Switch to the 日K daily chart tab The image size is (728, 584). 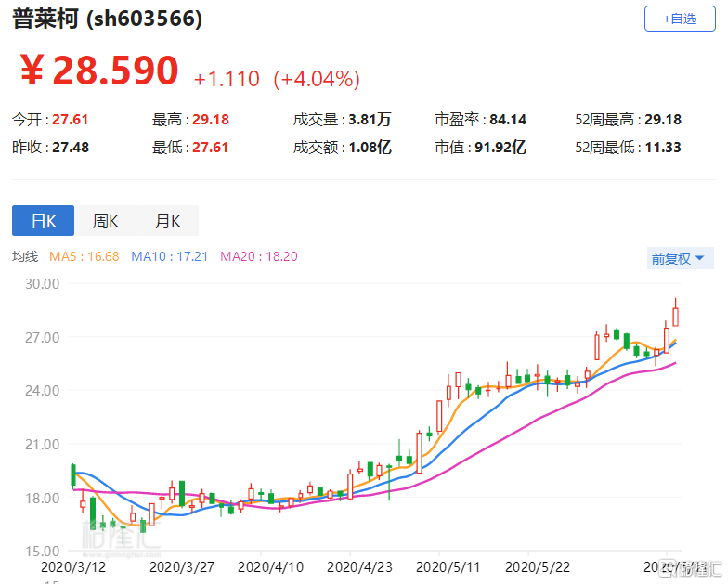point(43,221)
